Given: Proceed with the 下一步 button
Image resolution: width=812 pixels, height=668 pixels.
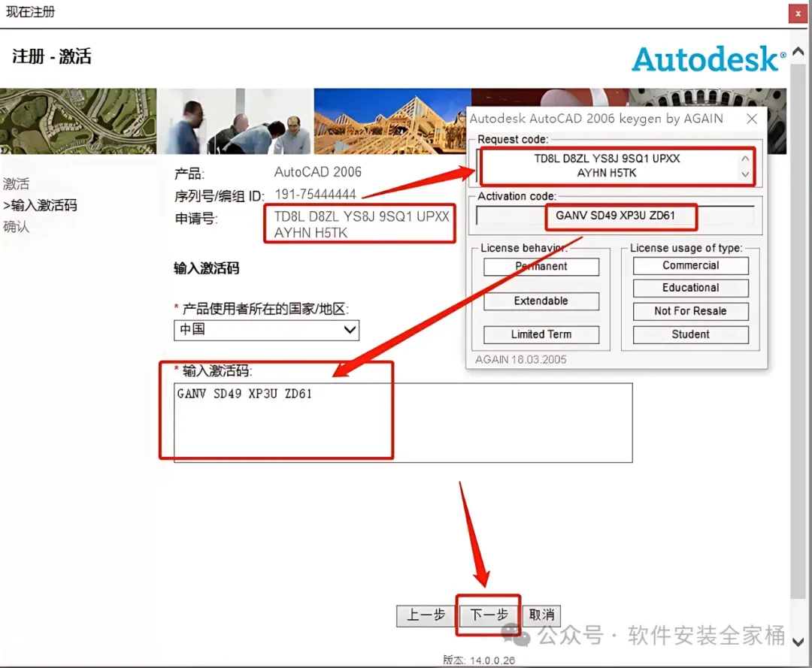Looking at the screenshot, I should coord(489,615).
